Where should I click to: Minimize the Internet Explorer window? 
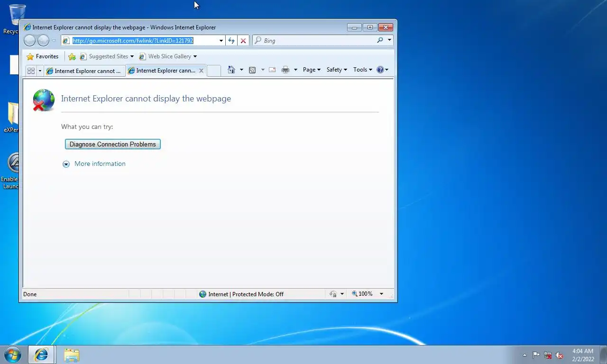(x=354, y=27)
